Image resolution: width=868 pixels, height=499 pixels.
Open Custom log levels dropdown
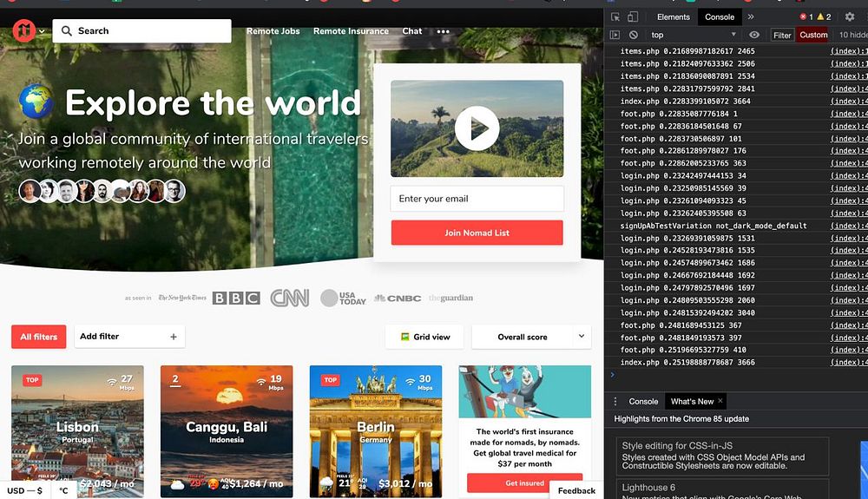pyautogui.click(x=813, y=35)
